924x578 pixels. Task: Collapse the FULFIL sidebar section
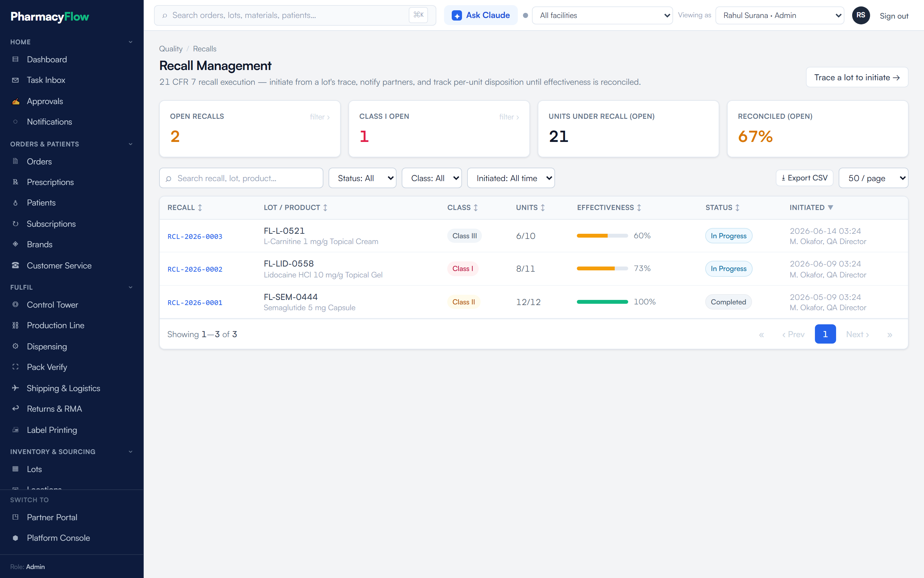[131, 287]
